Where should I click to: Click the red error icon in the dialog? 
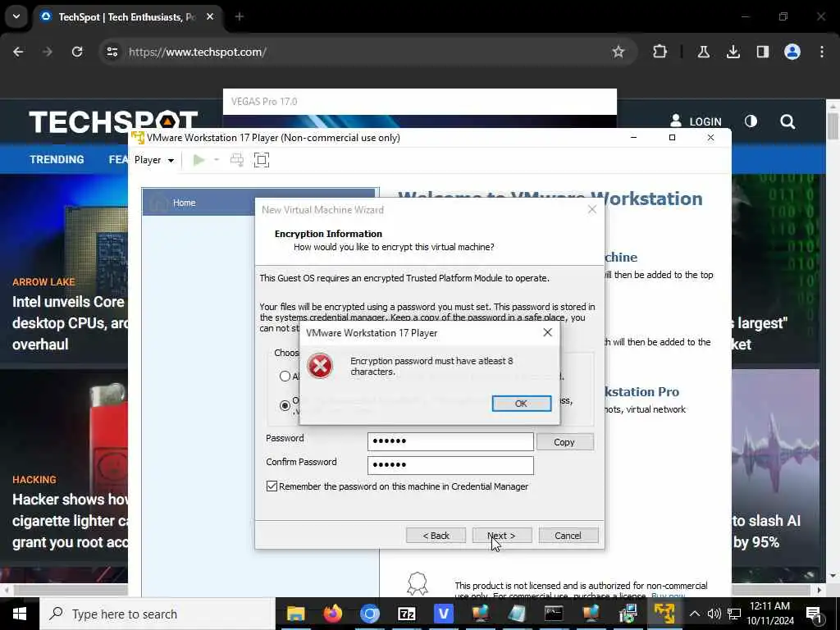click(320, 367)
